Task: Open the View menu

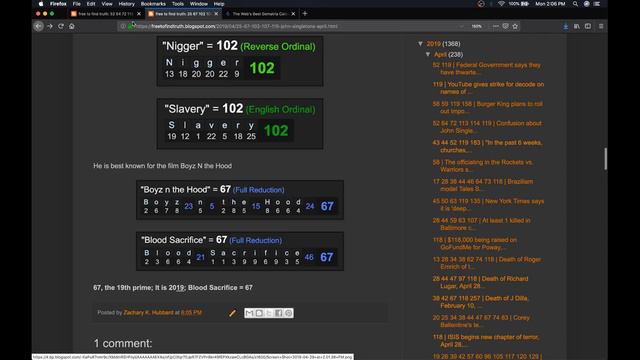Action: (x=107, y=4)
